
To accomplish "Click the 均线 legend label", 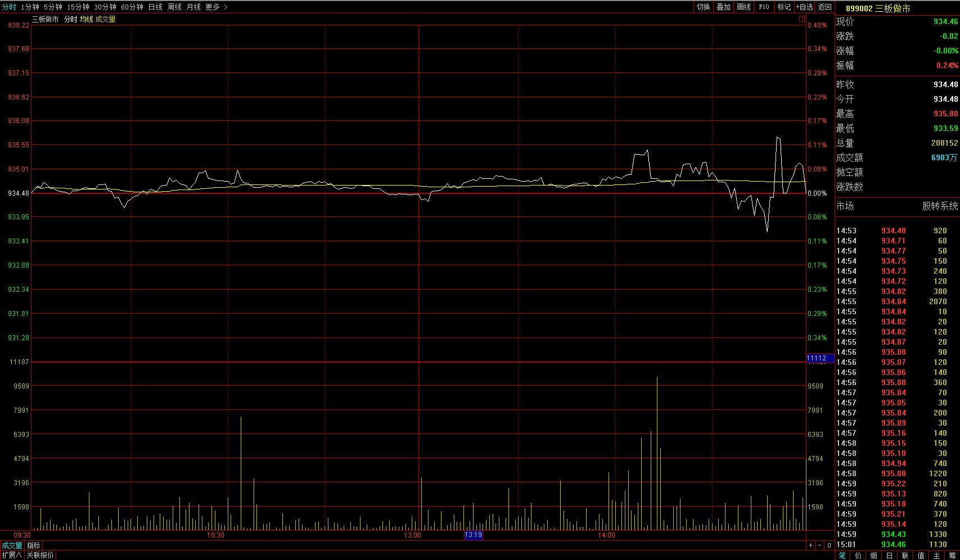I will coord(86,19).
